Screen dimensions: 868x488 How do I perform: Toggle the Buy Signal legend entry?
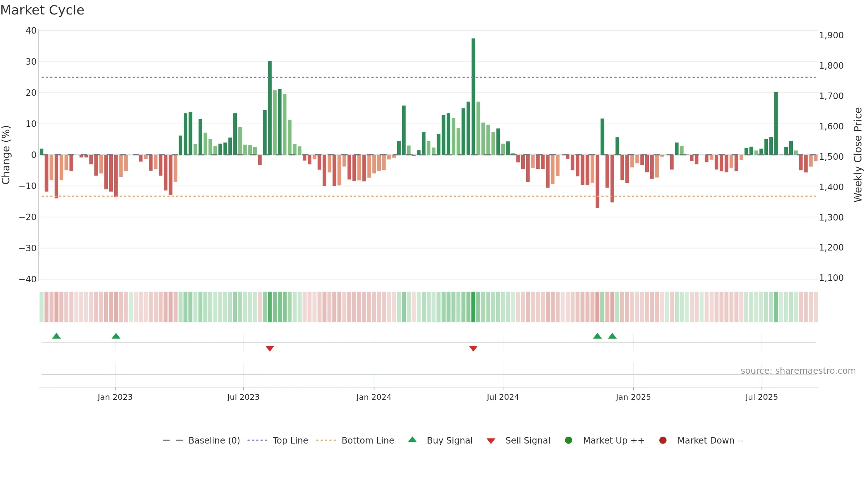click(440, 440)
